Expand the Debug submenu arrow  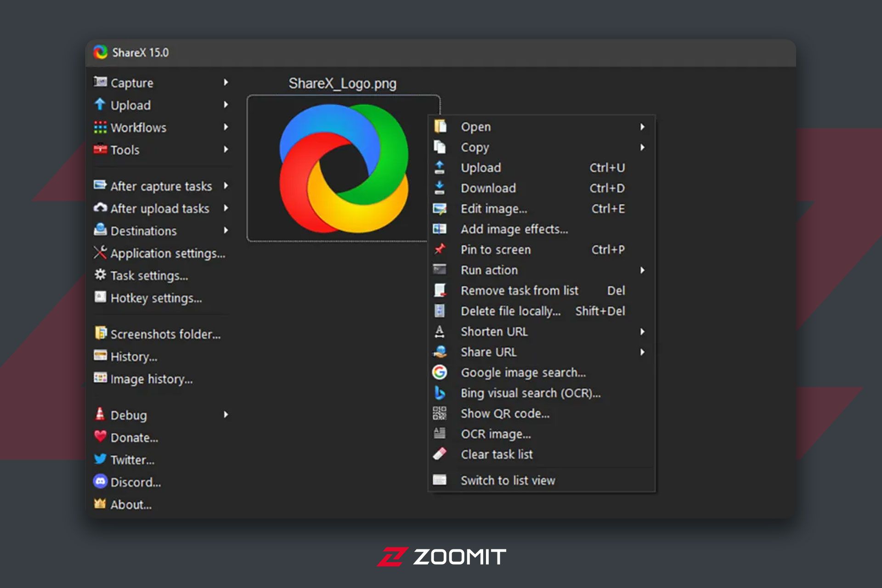click(226, 414)
